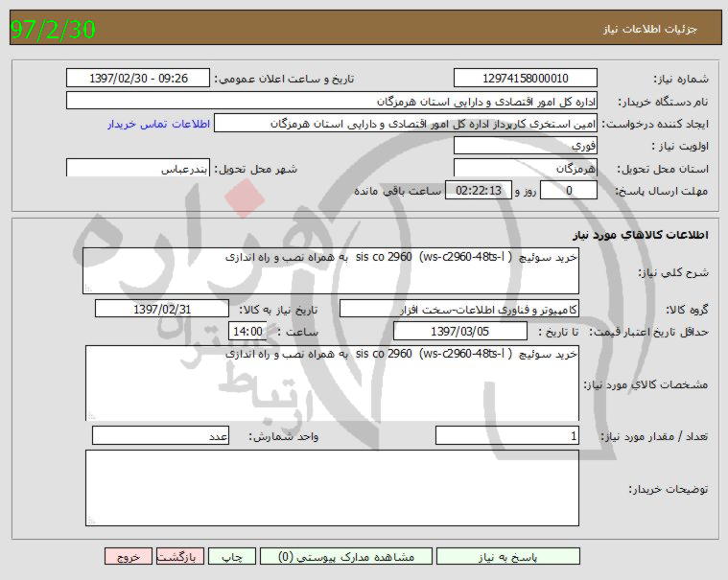This screenshot has width=728, height=580.
Task: Click the ساعت باقی مانده label
Action: (x=398, y=191)
